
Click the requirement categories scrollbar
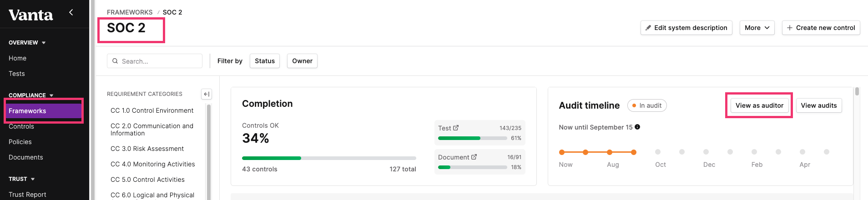click(x=209, y=152)
